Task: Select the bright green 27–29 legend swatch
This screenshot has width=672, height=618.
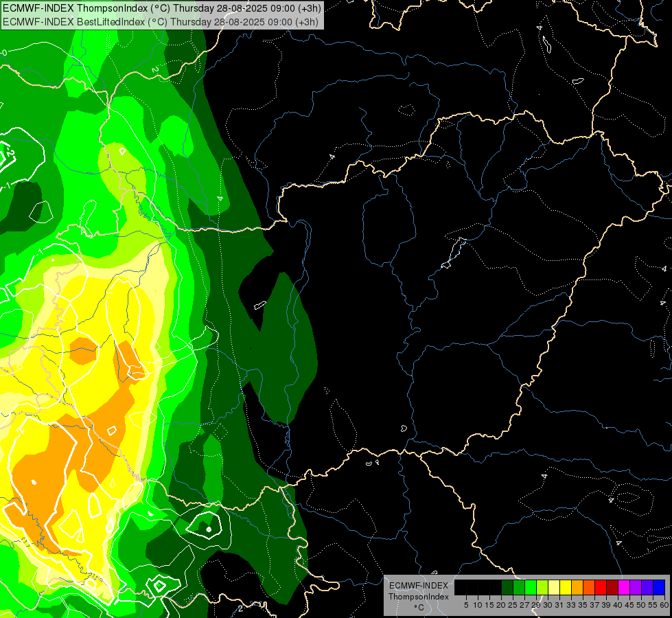Action: (x=531, y=587)
